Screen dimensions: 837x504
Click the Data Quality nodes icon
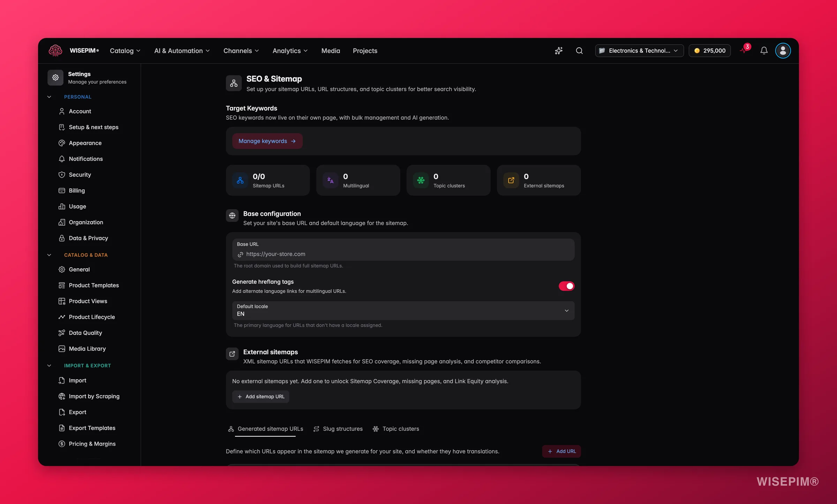point(62,333)
